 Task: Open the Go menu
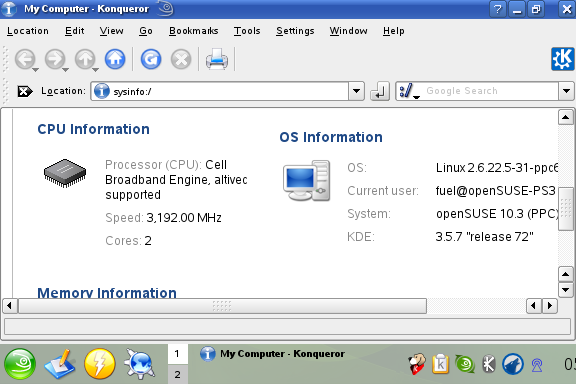tap(146, 31)
